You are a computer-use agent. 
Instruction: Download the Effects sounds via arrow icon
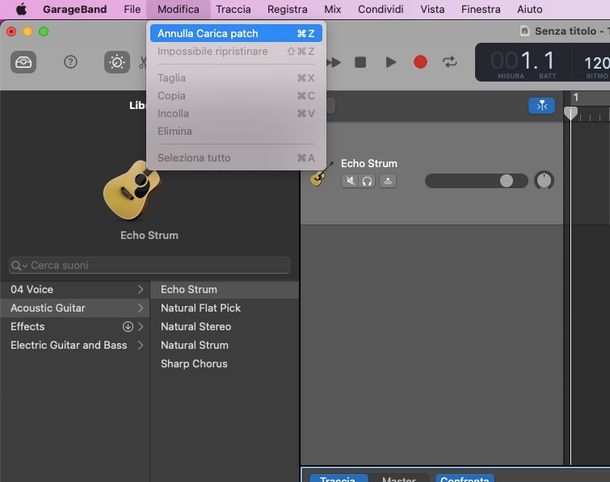click(128, 326)
